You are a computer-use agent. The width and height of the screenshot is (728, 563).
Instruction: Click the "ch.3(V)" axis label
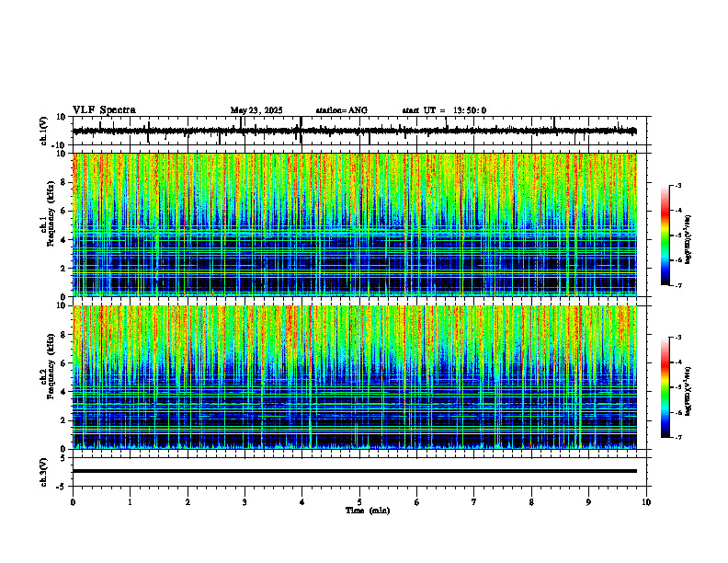44,472
